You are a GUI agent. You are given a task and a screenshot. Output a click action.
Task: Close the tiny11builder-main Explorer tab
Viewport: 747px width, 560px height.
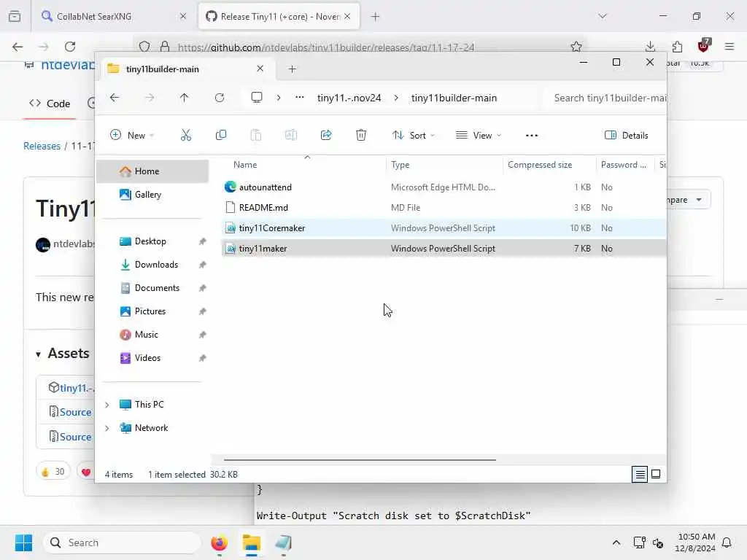260,69
